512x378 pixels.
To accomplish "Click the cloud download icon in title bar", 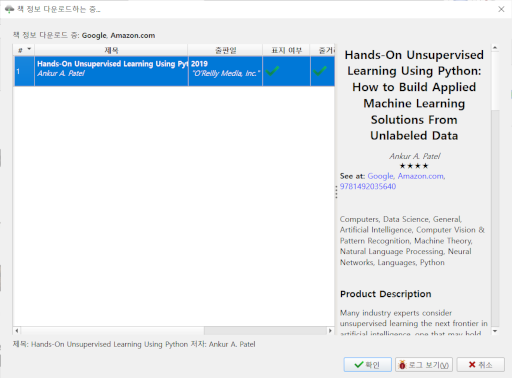I will [9, 9].
